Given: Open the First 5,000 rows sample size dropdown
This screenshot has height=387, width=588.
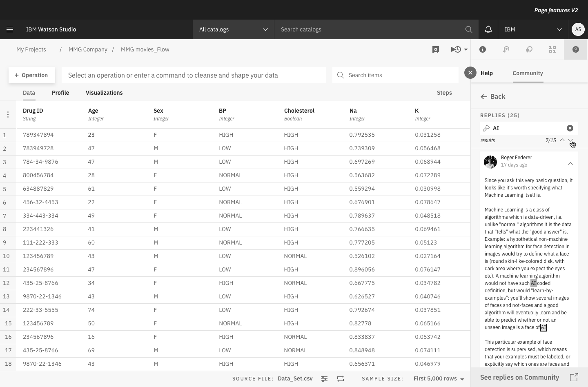Looking at the screenshot, I should (x=439, y=379).
